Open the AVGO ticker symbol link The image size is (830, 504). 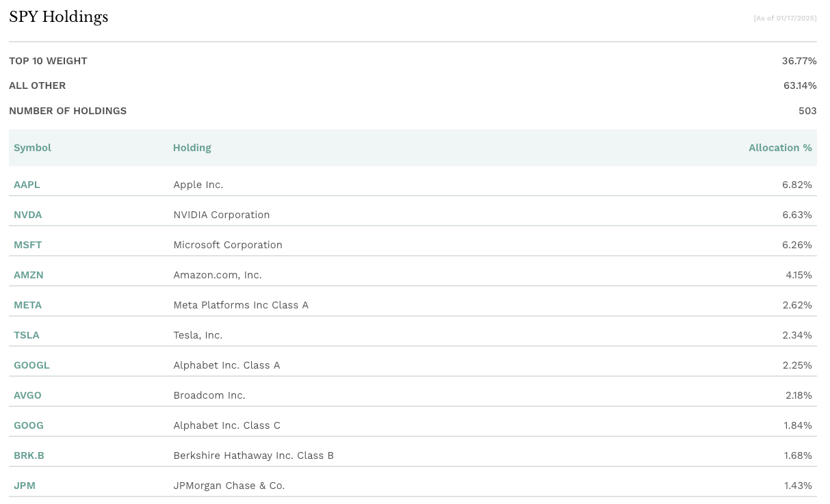pos(28,395)
